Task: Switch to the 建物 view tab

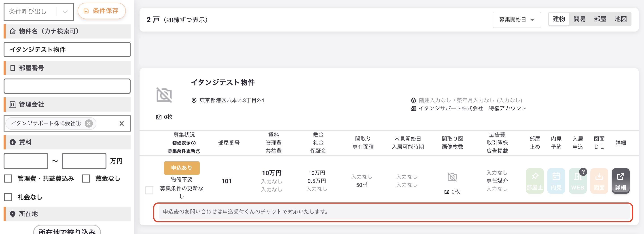Action: (x=559, y=19)
